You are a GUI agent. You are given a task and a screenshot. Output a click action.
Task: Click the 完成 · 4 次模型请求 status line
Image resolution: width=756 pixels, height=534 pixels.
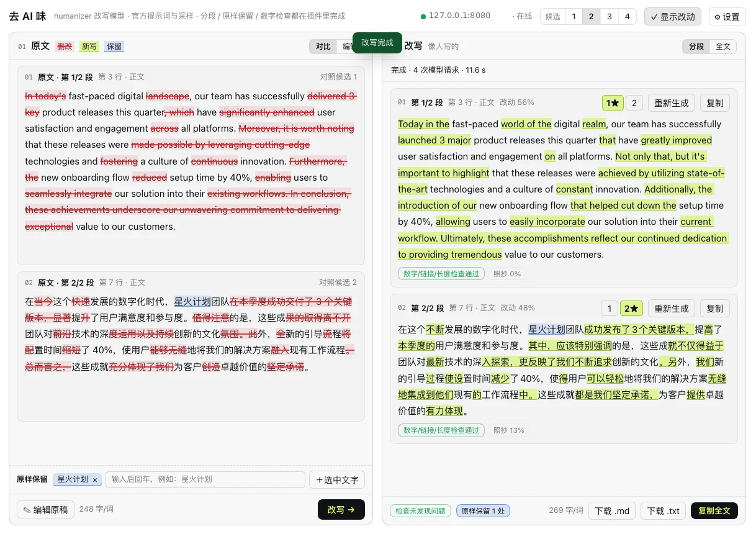click(x=438, y=70)
